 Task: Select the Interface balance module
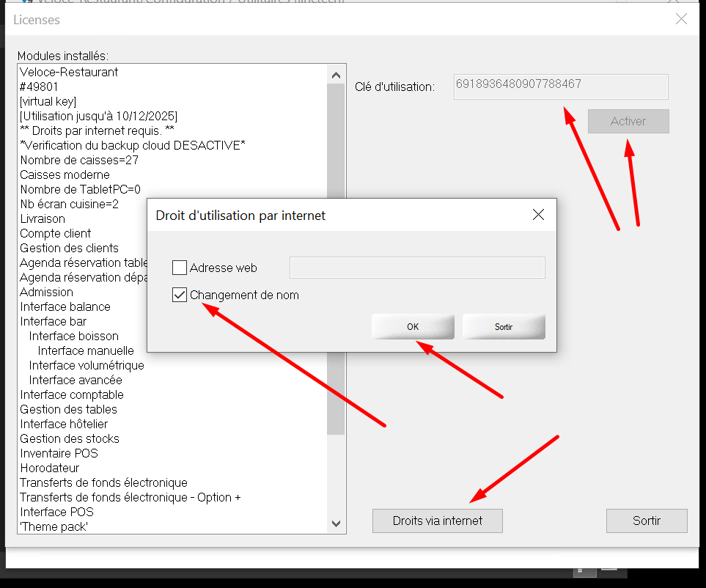pyautogui.click(x=65, y=306)
